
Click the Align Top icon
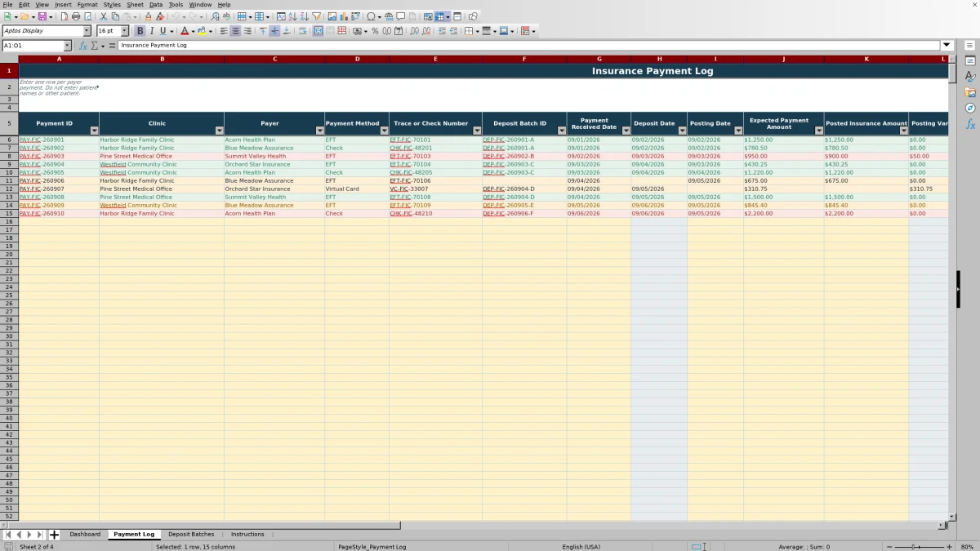point(263,31)
